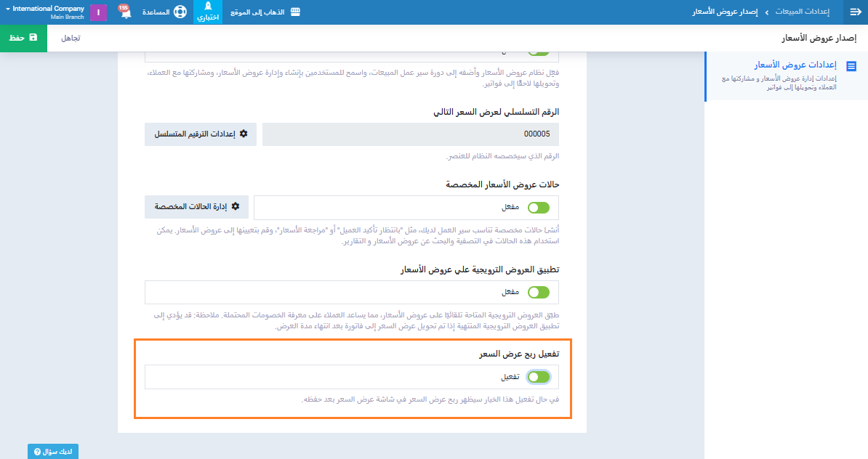
Task: Click the next quote number field 000005
Action: point(410,134)
